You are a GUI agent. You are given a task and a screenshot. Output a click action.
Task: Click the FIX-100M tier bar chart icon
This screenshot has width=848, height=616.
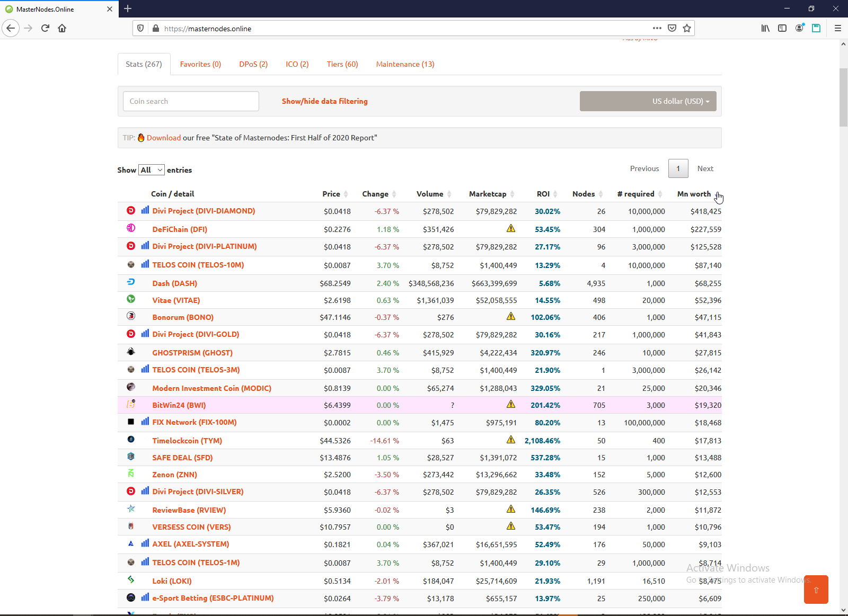[145, 422]
